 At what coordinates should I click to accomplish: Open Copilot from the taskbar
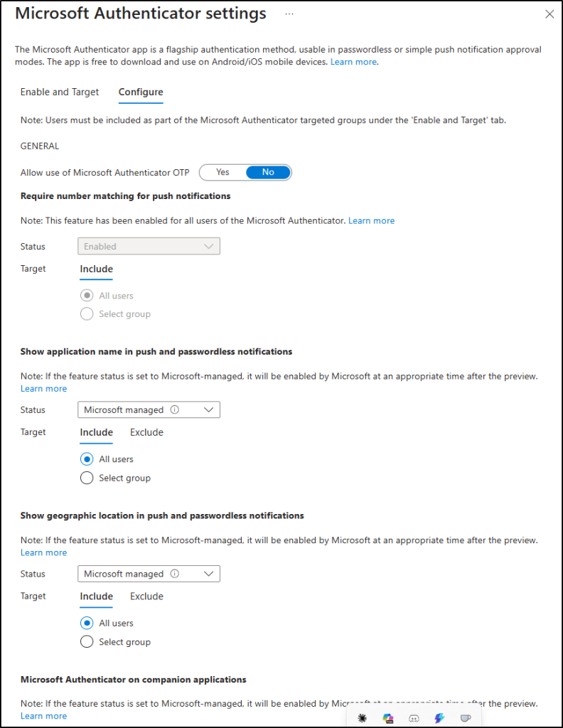387,718
